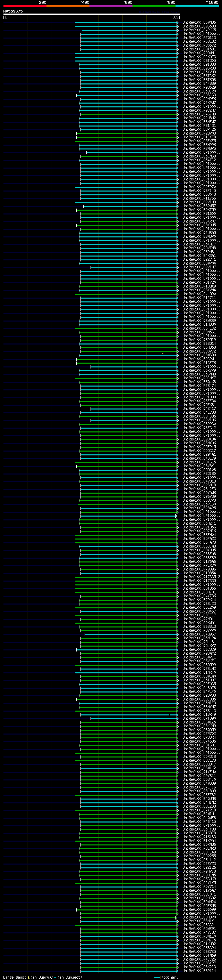Click the UniRef100_Q06099 label

click(199, 909)
